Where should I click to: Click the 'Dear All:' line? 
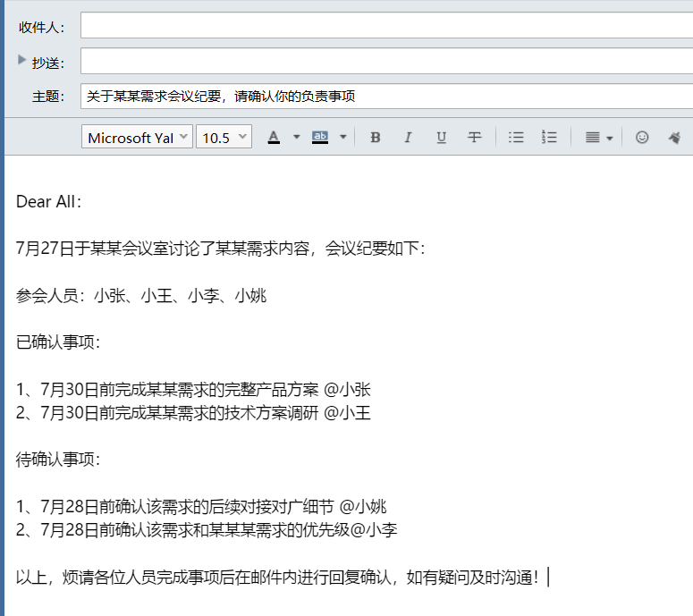(x=48, y=201)
